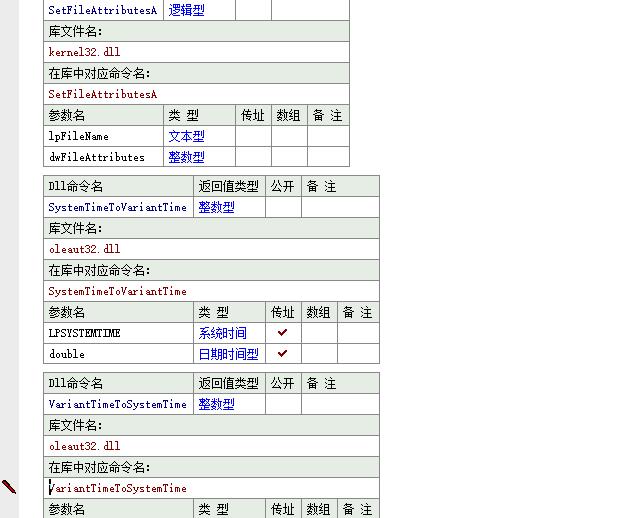The width and height of the screenshot is (643, 518).
Task: Toggle 公开 for VariantTimeToSystemTime Dll command
Action: coord(283,404)
